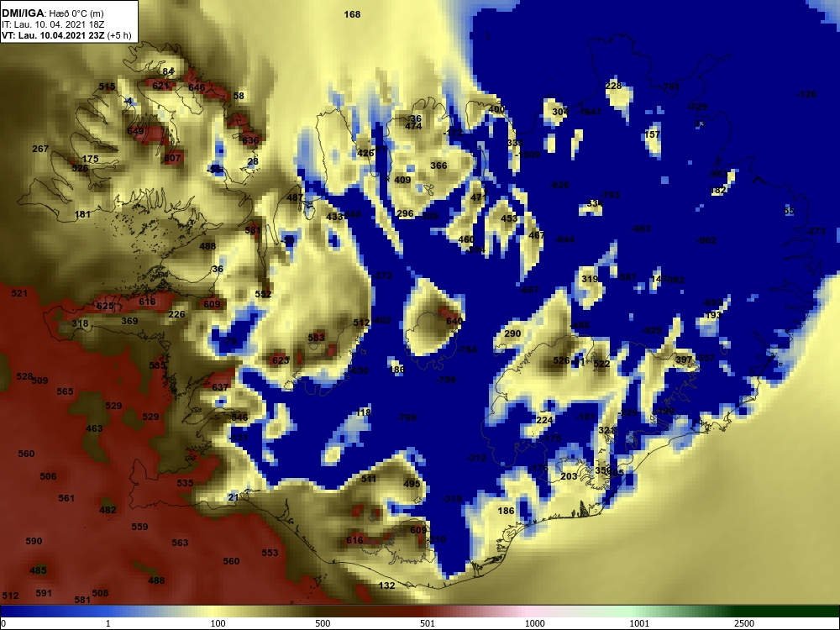Click the map value '637'
The height and width of the screenshot is (630, 840).
[220, 386]
